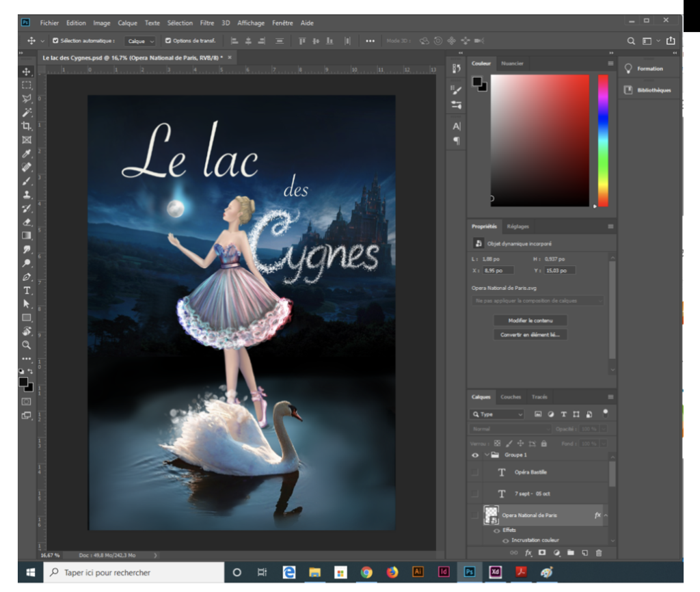Select the Crop tool

pos(27,126)
